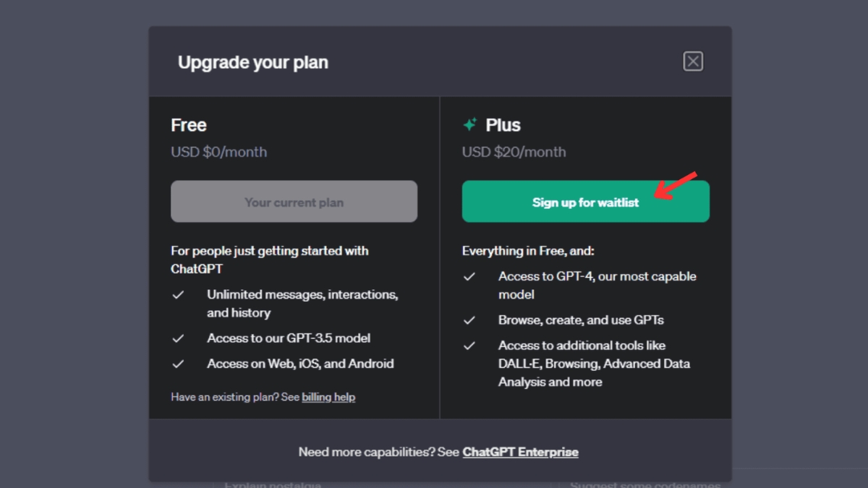The width and height of the screenshot is (868, 488).
Task: Open the billing help link
Action: [328, 397]
